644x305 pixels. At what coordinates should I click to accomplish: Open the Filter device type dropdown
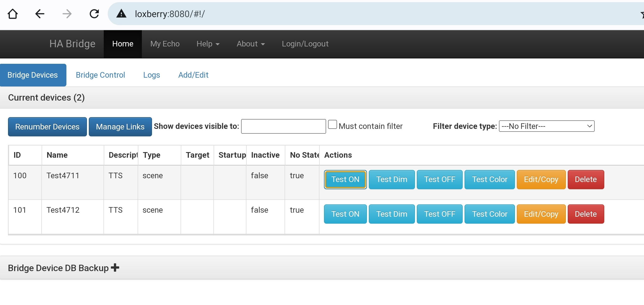click(546, 126)
